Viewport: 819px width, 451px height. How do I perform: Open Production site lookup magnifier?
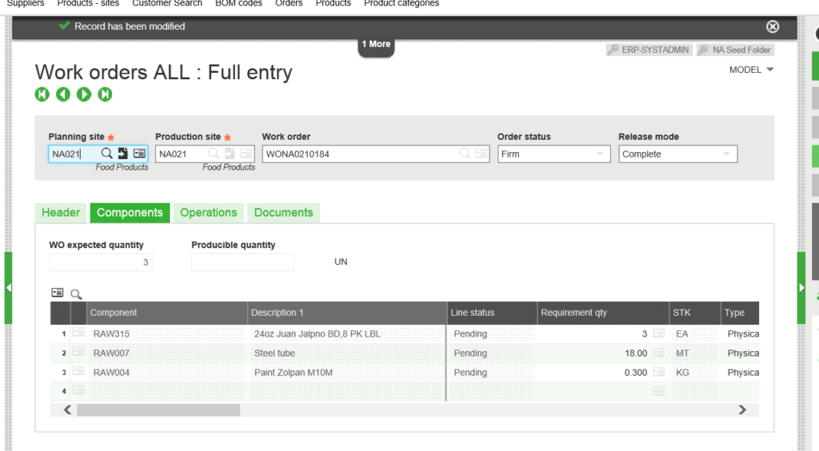[x=214, y=154]
